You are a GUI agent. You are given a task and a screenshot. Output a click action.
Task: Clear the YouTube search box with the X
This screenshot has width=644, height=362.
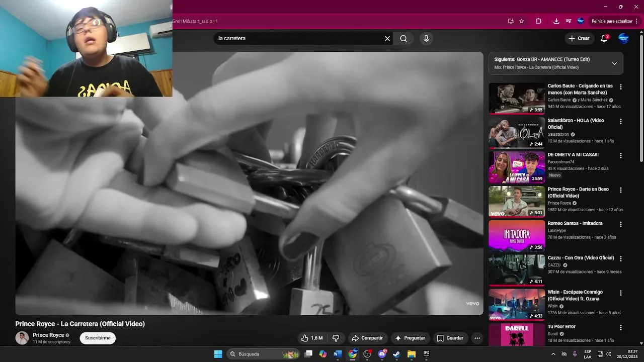point(387,38)
